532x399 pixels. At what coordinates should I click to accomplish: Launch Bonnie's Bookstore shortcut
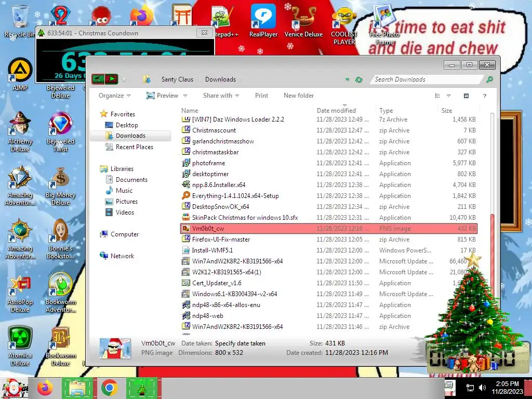(x=60, y=239)
